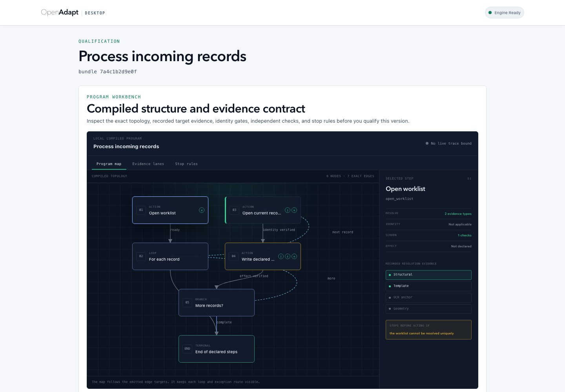Click the 'identity verified' edge label

coord(279,230)
